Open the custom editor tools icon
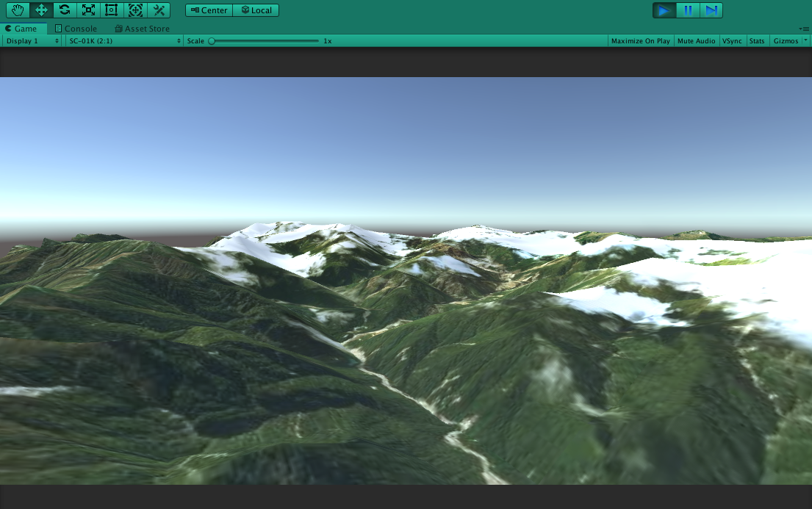Screen dimensions: 812x509 tap(159, 10)
